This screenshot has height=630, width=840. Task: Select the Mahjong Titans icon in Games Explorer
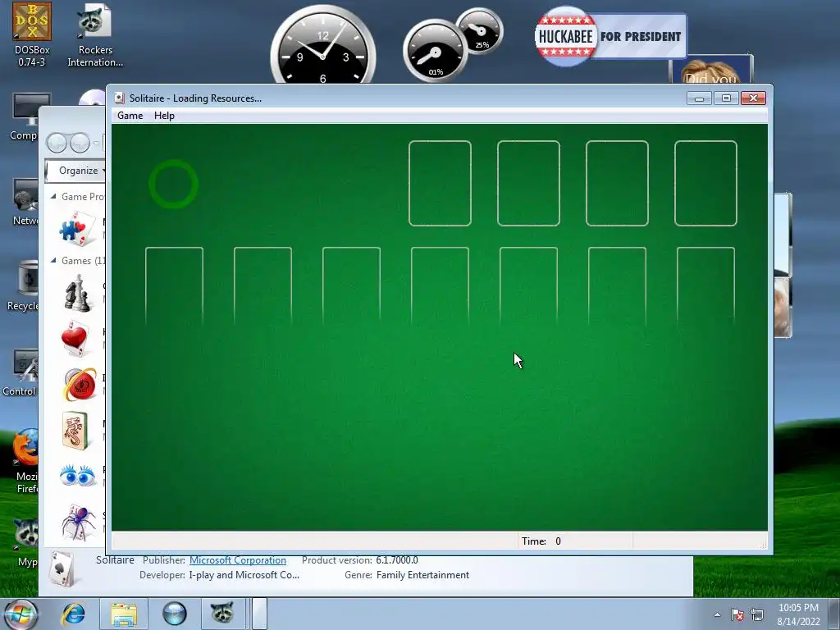(75, 430)
